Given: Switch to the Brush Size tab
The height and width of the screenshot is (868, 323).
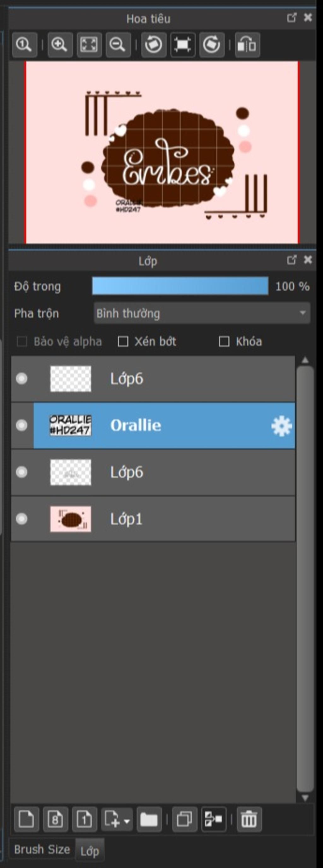Looking at the screenshot, I should 42,849.
